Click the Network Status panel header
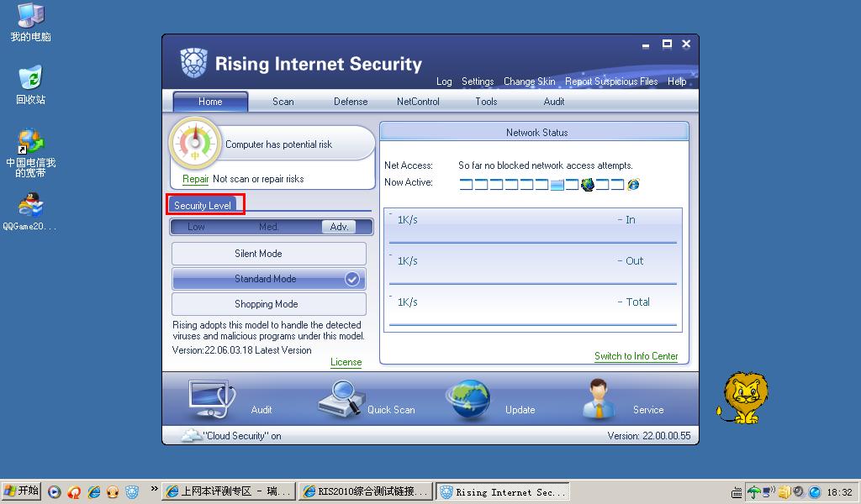The height and width of the screenshot is (504, 861). tap(534, 132)
